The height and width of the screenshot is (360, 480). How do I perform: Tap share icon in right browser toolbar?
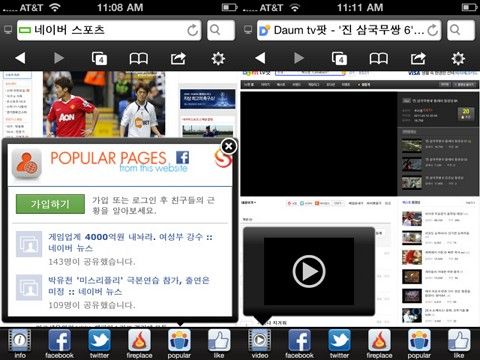(x=418, y=59)
